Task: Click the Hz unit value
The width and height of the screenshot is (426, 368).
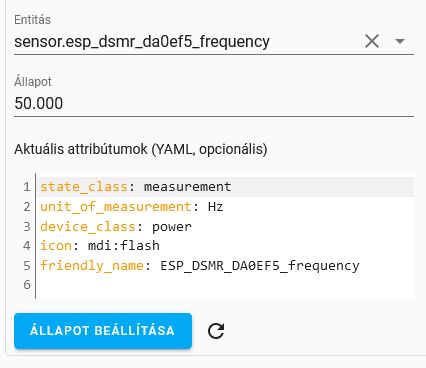Action: pos(215,207)
